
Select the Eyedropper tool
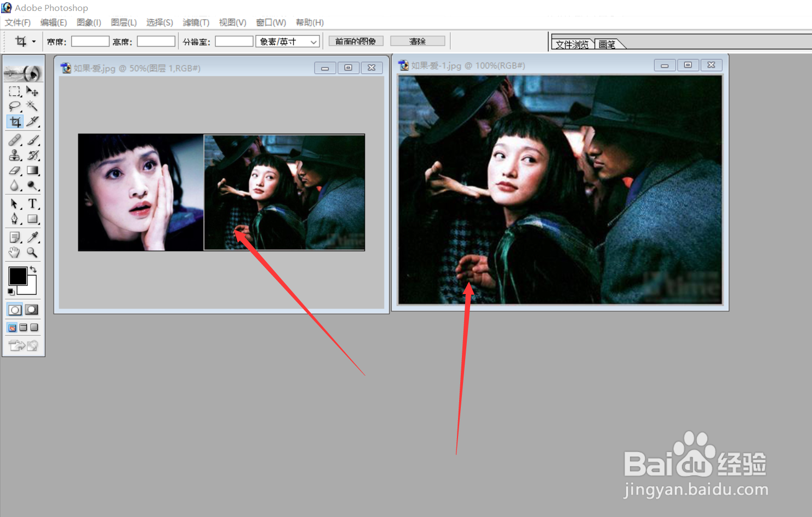[32, 237]
